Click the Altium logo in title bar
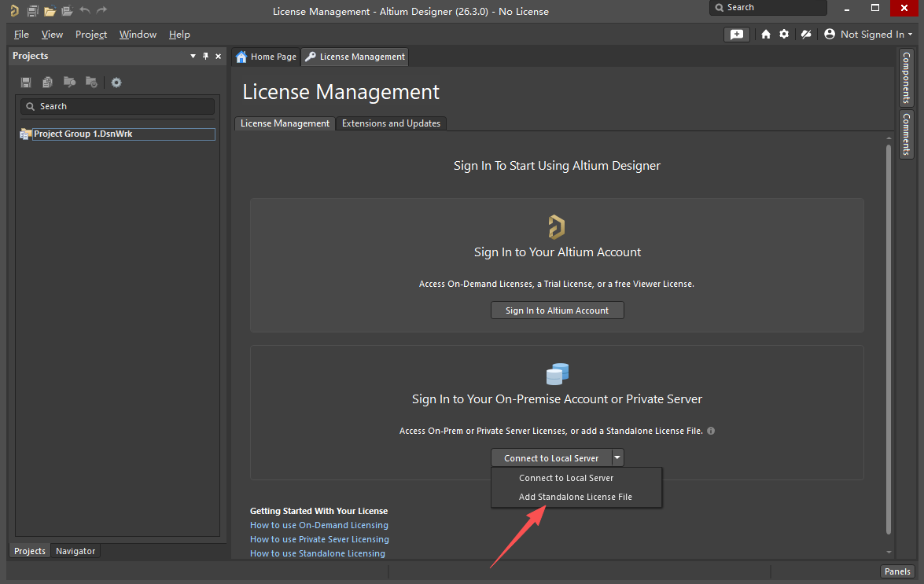Image resolution: width=924 pixels, height=584 pixels. click(14, 10)
